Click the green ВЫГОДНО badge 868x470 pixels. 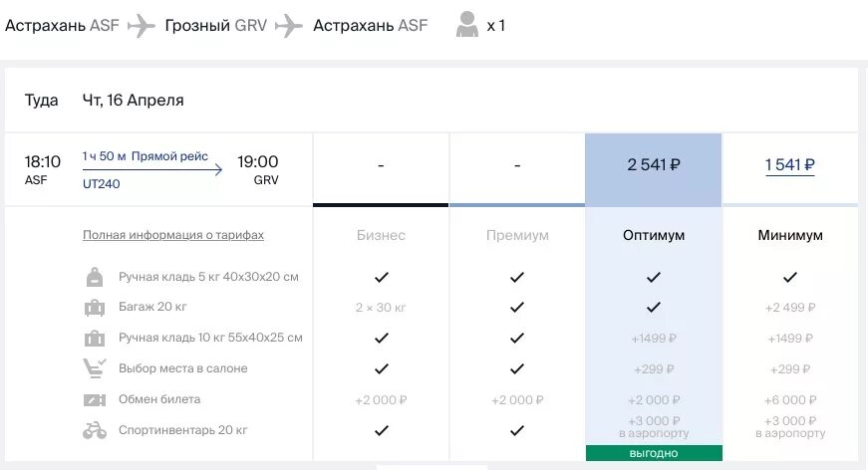(654, 453)
